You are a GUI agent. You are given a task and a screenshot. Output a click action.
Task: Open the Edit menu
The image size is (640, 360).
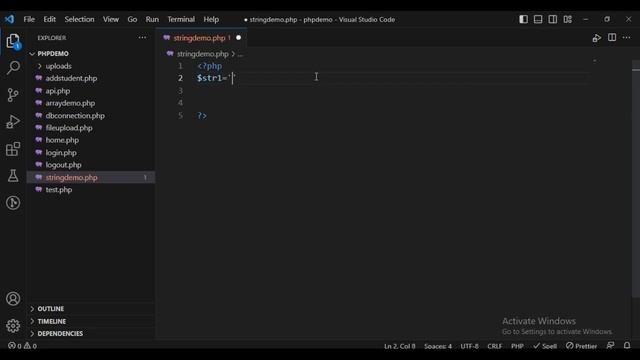click(x=49, y=19)
